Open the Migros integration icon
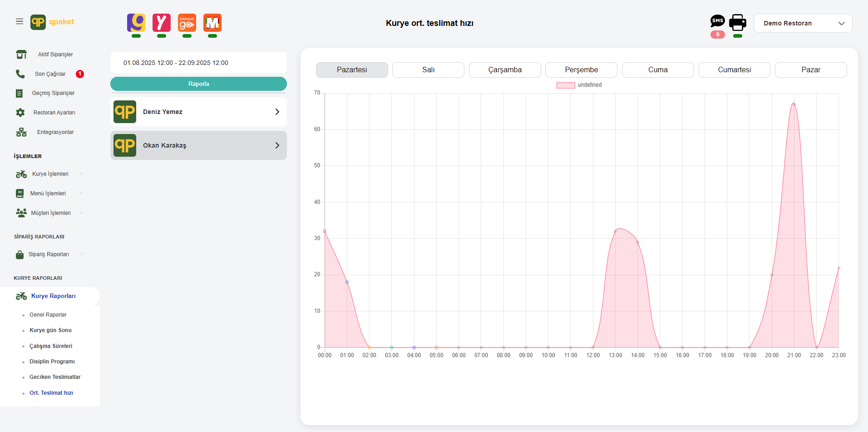This screenshot has width=868, height=432. pyautogui.click(x=212, y=23)
